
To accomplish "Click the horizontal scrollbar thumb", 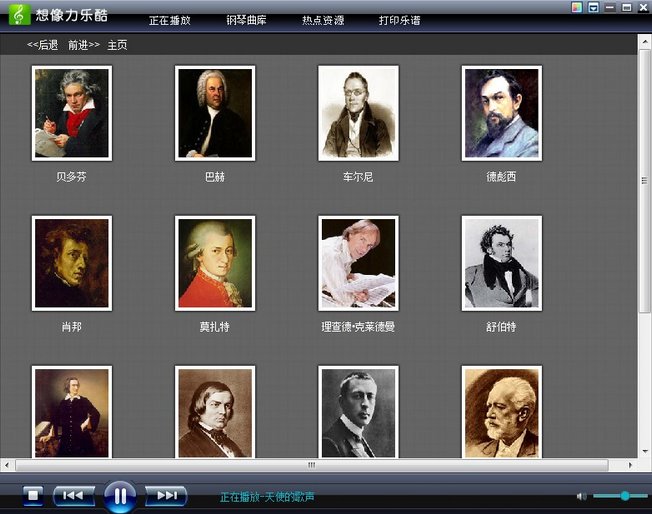I will tap(312, 465).
